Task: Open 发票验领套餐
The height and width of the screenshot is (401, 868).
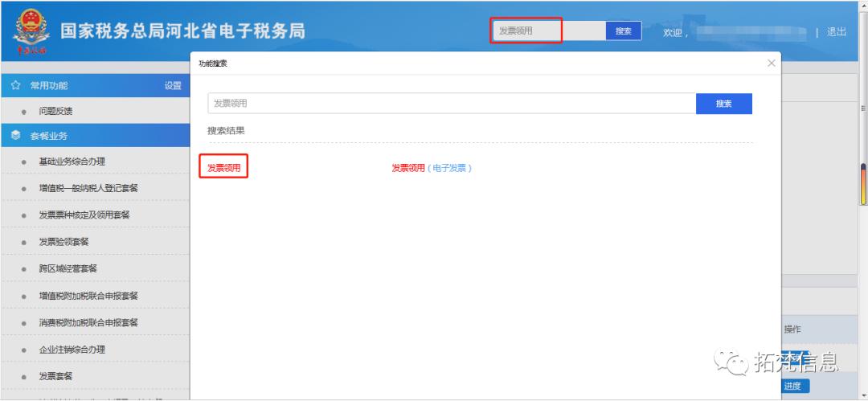Action: [x=63, y=242]
